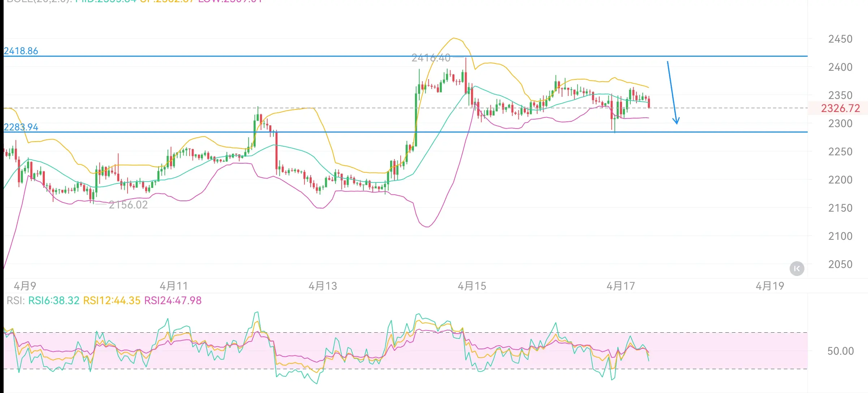Click the 2156.02 low price marker
Screen dimensions: 868x393
(x=128, y=205)
